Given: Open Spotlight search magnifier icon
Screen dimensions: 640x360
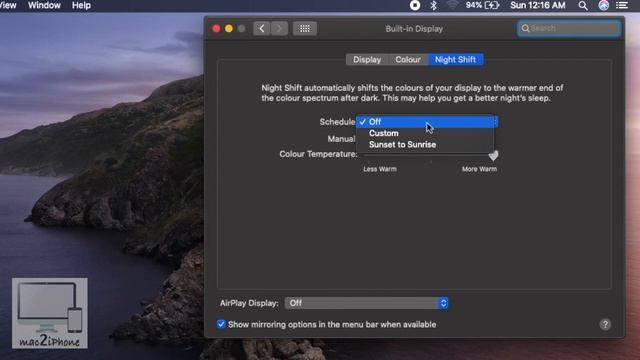Looking at the screenshot, I should coord(583,6).
